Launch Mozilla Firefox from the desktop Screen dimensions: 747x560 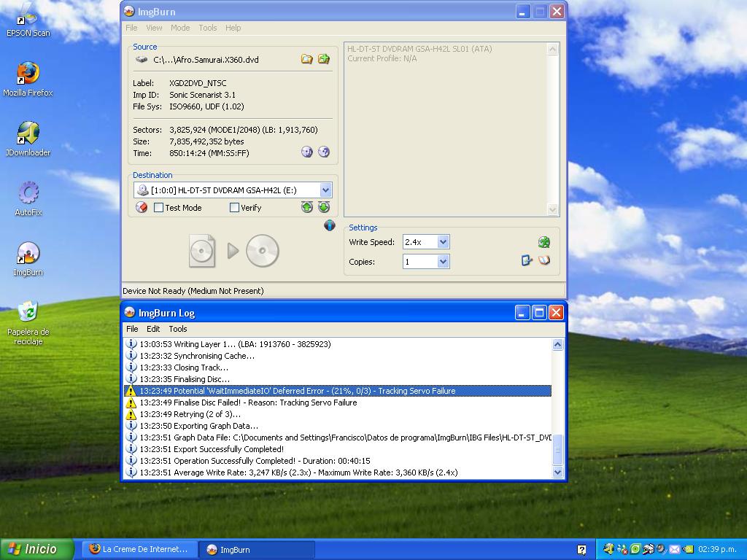[28, 79]
